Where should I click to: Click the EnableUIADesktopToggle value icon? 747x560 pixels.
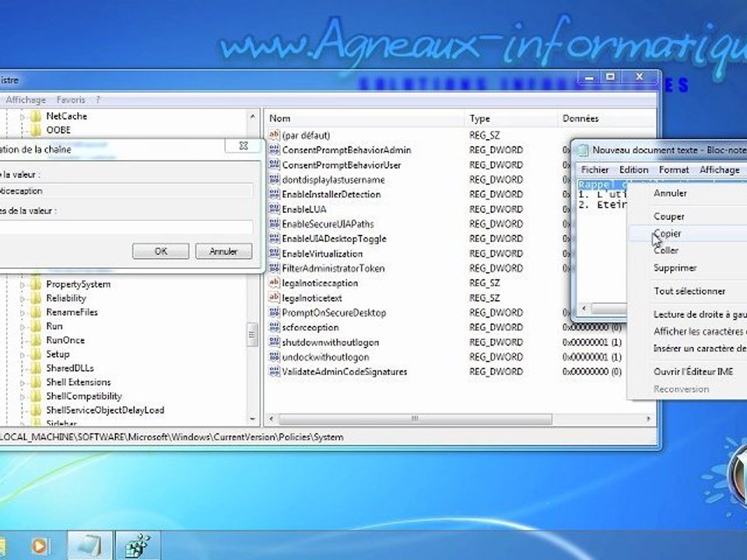click(275, 238)
